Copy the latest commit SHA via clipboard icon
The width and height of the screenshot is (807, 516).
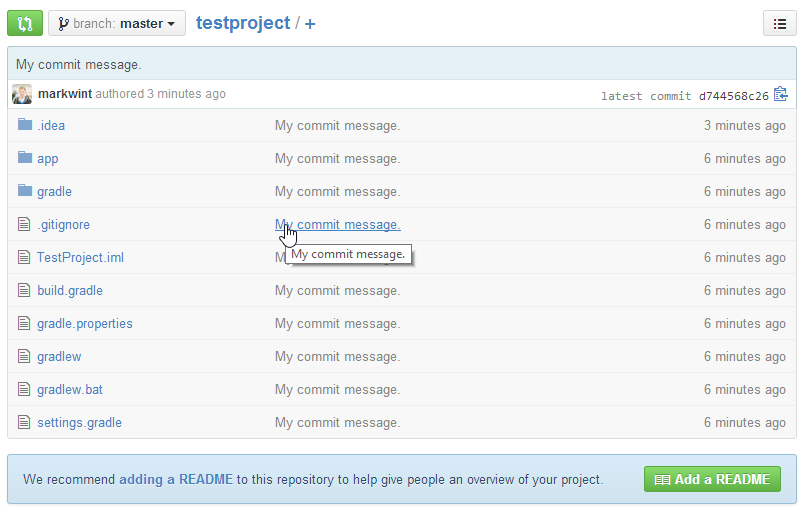point(781,95)
